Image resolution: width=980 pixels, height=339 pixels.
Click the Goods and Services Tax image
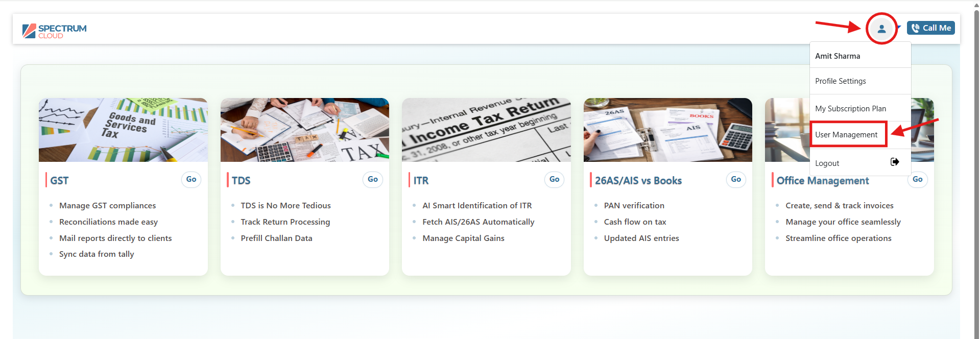pos(123,130)
